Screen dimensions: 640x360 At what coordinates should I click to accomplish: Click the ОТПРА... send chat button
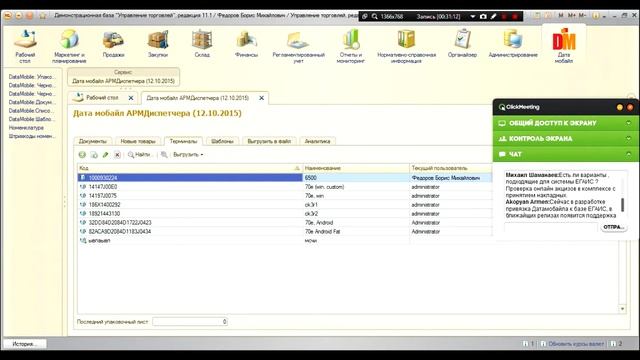(x=613, y=227)
